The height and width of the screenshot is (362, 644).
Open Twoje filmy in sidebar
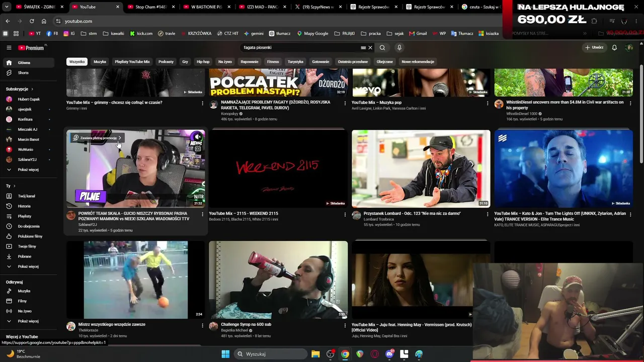(x=28, y=246)
